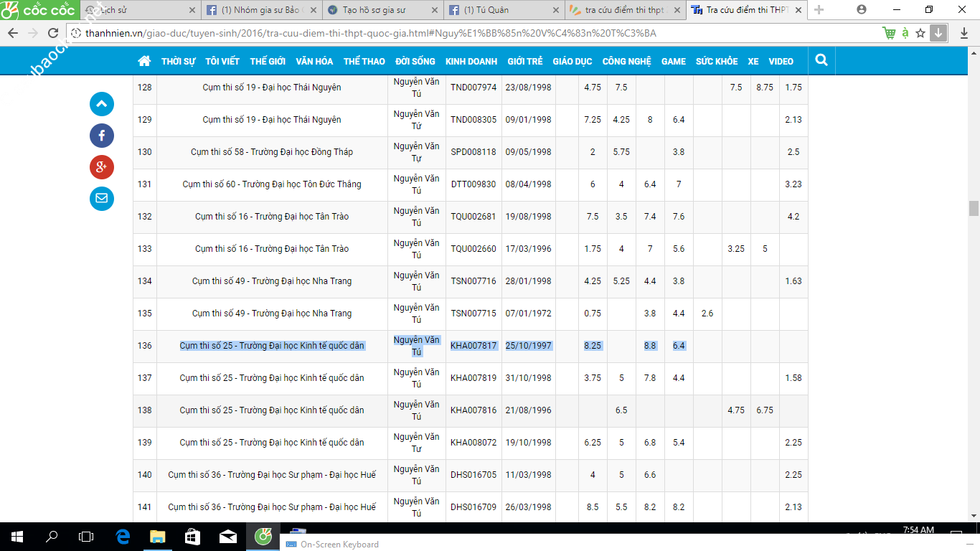
Task: Click the home icon in site navigation
Action: point(144,61)
